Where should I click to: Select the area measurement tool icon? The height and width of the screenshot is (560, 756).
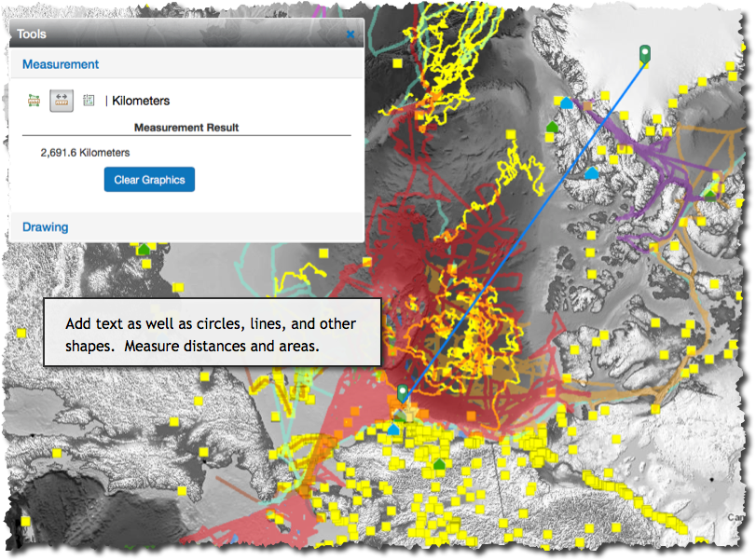(x=34, y=101)
